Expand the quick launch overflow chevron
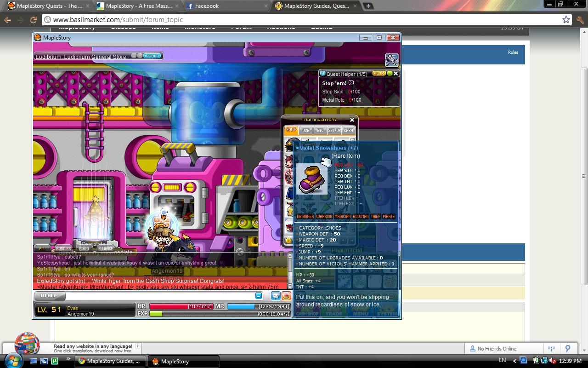The image size is (588, 368). [x=68, y=359]
